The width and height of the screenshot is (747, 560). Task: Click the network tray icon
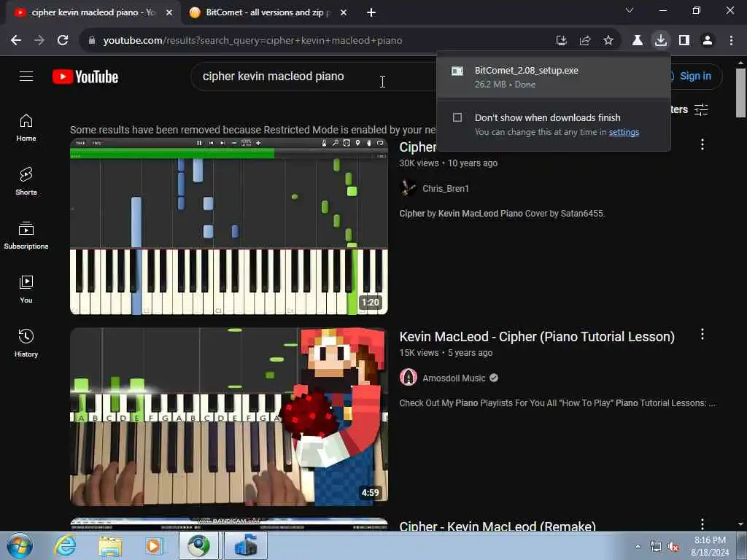656,547
